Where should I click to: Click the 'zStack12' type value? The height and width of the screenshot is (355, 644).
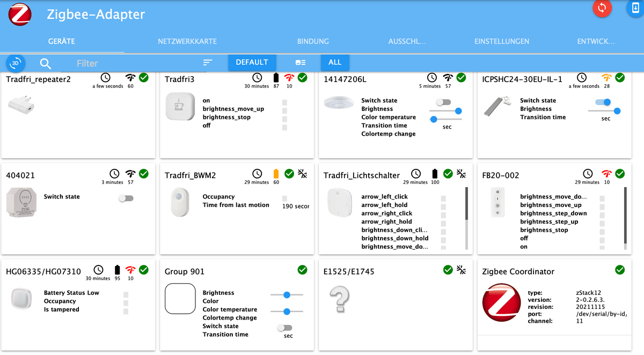(589, 293)
